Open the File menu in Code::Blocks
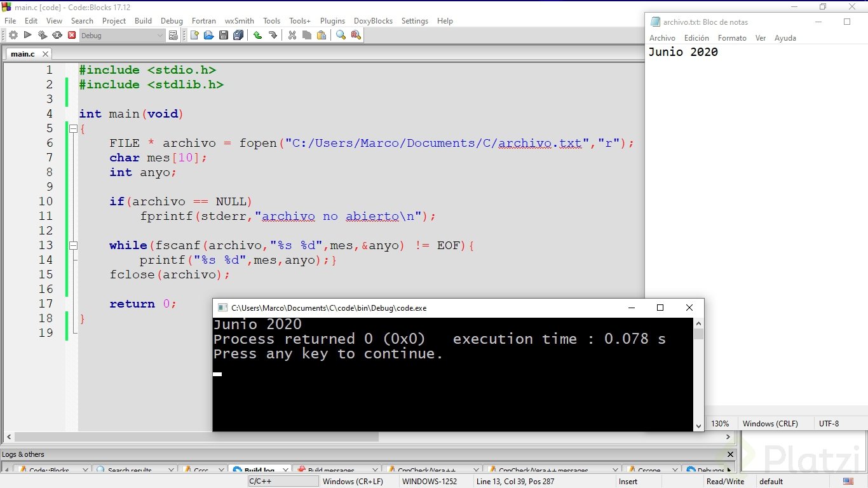Viewport: 868px width, 488px height. pos(10,21)
